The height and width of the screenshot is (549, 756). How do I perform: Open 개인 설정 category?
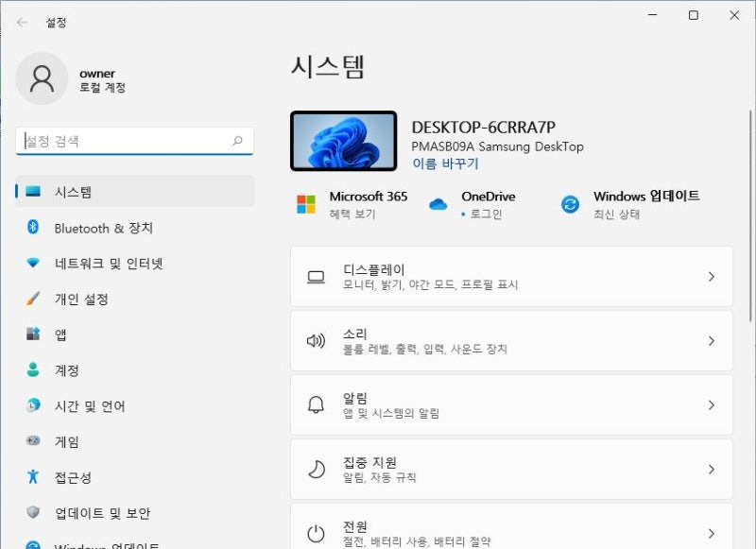pos(134,299)
